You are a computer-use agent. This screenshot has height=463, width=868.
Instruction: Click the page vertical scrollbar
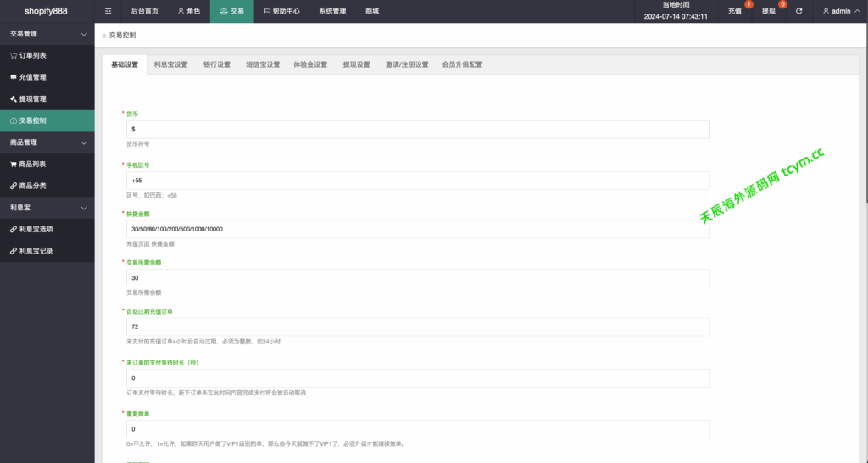(x=865, y=114)
